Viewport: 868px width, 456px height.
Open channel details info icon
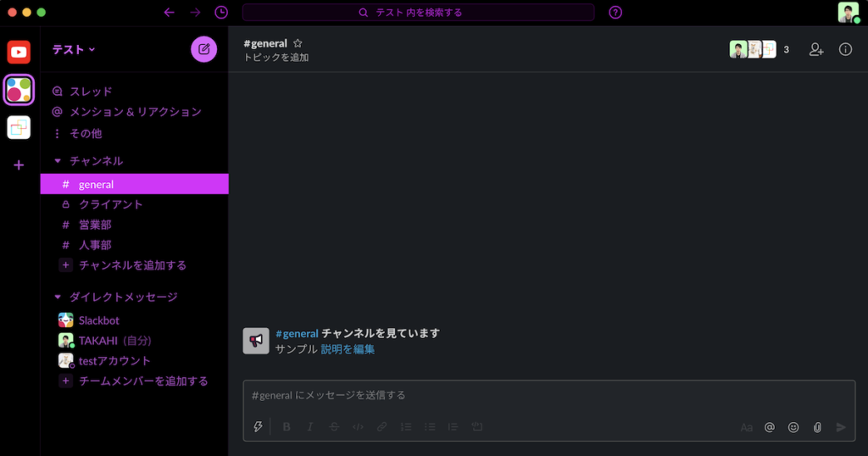(845, 49)
